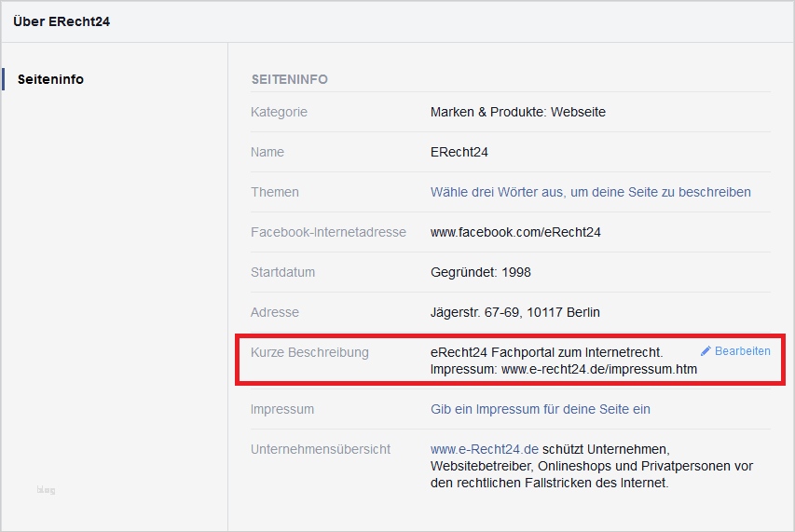The height and width of the screenshot is (532, 795).
Task: Click the 'Marken & Produkte: Webseite' category value
Action: point(517,112)
